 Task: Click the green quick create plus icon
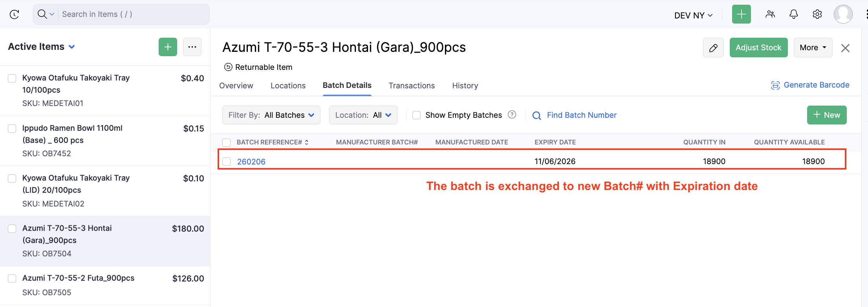pyautogui.click(x=741, y=15)
